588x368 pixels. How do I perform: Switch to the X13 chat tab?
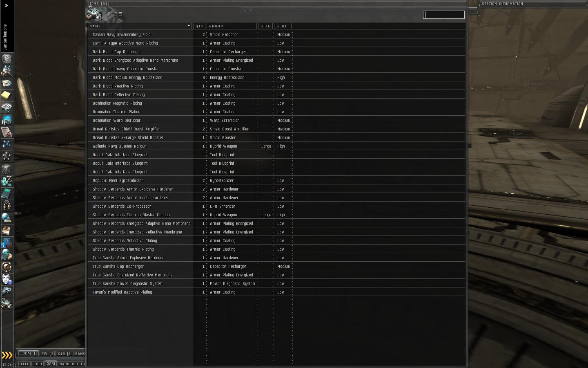(x=64, y=353)
